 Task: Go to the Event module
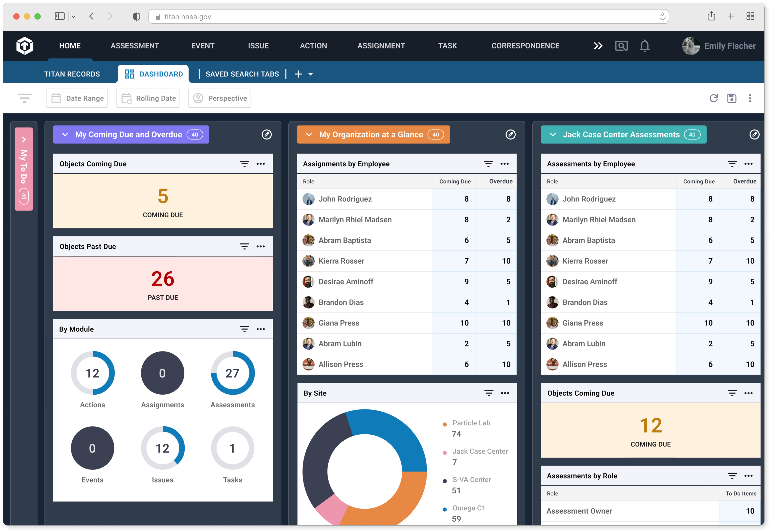(203, 46)
